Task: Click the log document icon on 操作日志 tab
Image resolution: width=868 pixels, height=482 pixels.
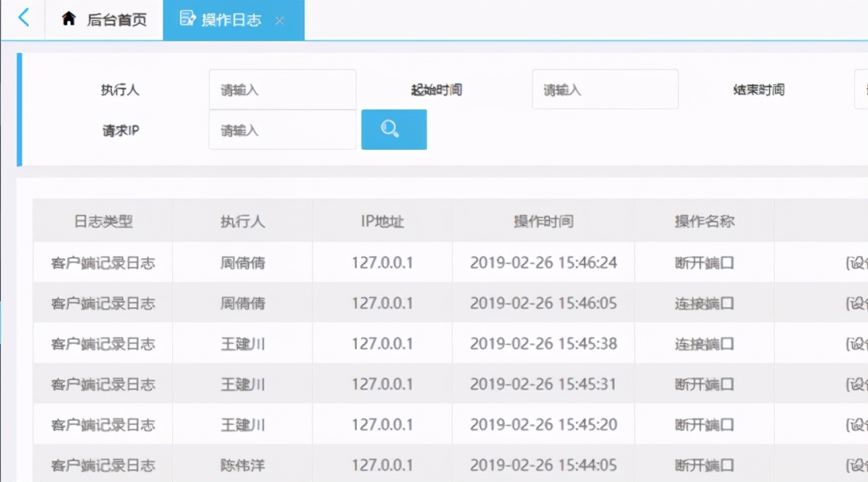Action: pos(187,20)
